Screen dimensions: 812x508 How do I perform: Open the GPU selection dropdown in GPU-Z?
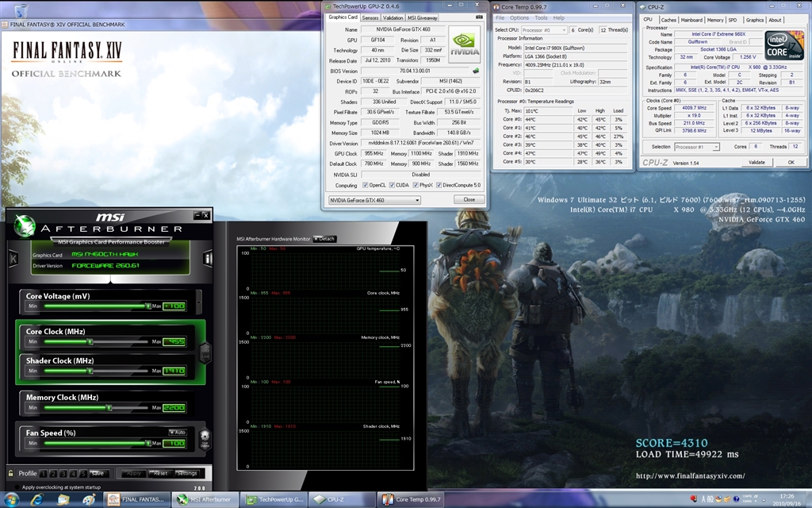tap(374, 200)
